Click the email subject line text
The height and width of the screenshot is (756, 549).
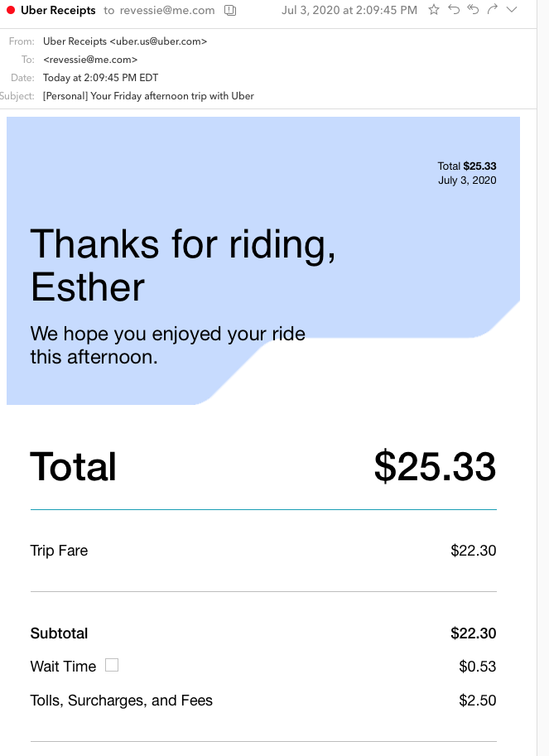(148, 96)
